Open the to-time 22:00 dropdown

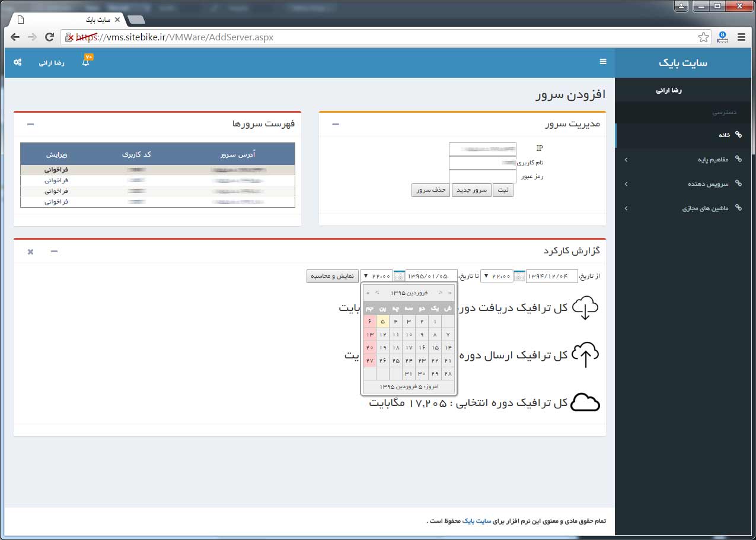tap(377, 276)
